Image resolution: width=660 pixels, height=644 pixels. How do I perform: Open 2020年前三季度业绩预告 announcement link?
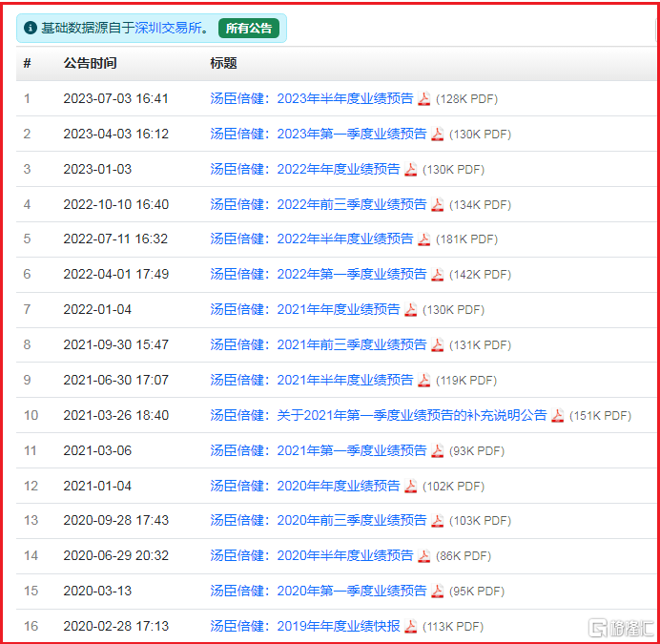click(x=319, y=521)
